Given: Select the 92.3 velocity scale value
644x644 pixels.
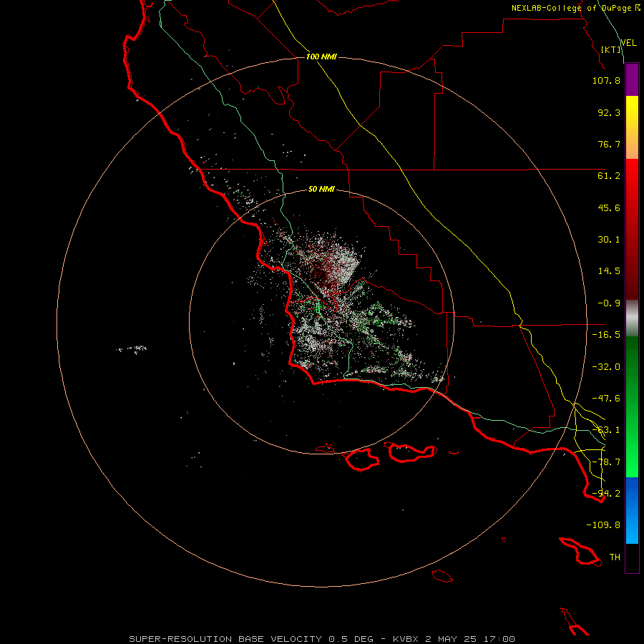Looking at the screenshot, I should 609,112.
